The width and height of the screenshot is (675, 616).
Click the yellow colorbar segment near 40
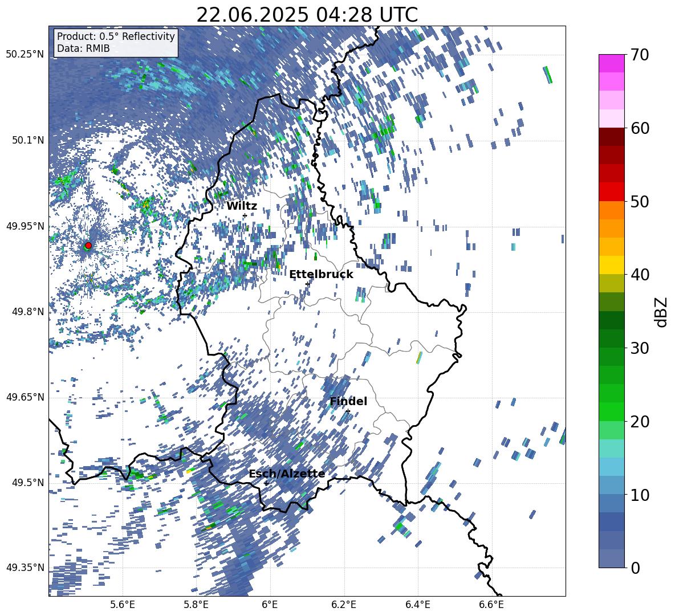click(611, 266)
